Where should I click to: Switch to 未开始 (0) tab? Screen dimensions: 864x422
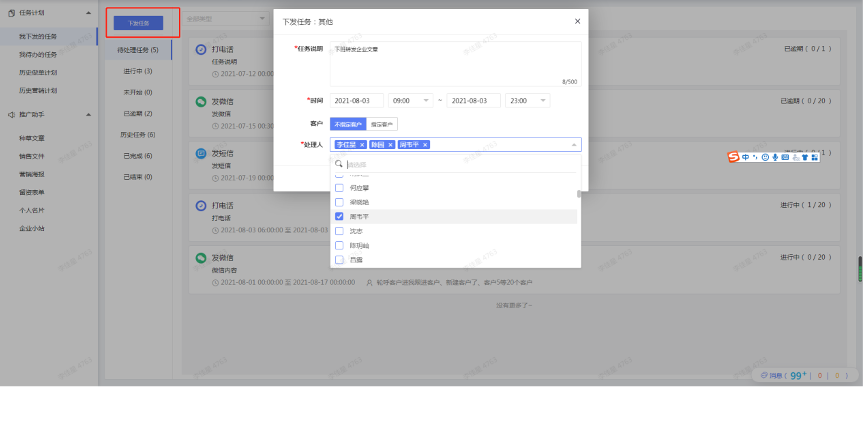[138, 92]
